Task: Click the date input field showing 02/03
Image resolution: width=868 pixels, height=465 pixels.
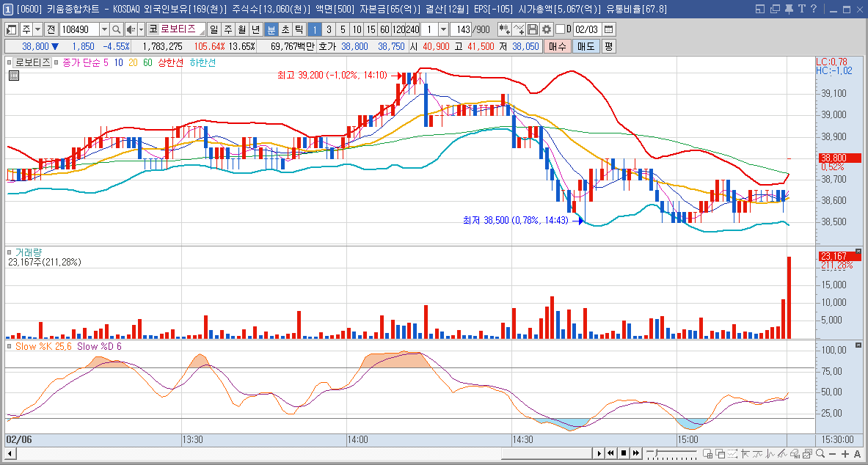Action: [587, 29]
